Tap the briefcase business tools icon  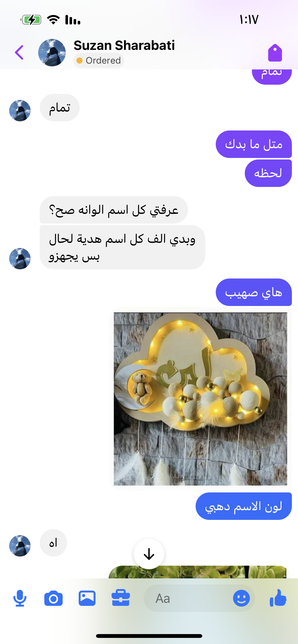coord(121,598)
